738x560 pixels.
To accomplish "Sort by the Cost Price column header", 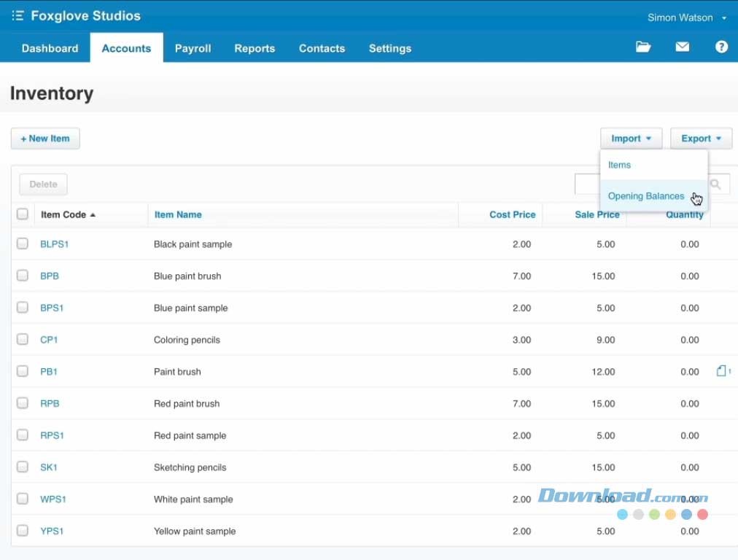I will (512, 215).
